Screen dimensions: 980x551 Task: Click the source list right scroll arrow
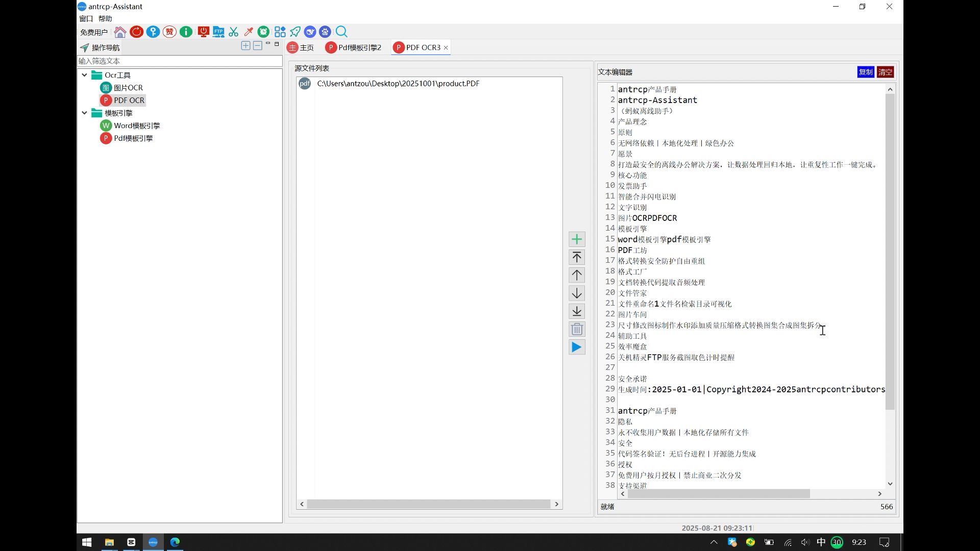557,504
